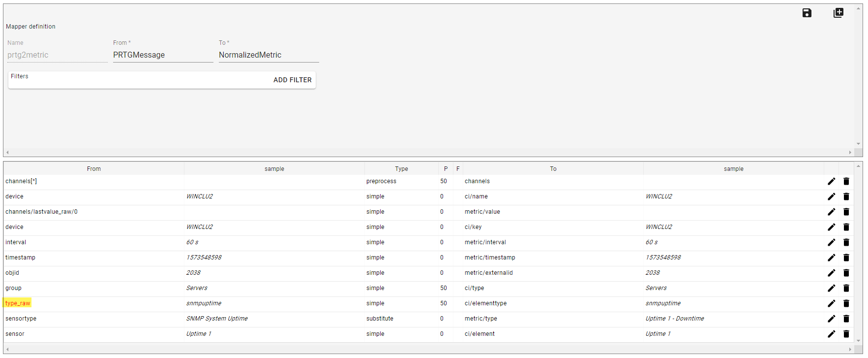Delete the metric/value mapping row
Viewport: 868px width, 358px height.
tap(846, 212)
